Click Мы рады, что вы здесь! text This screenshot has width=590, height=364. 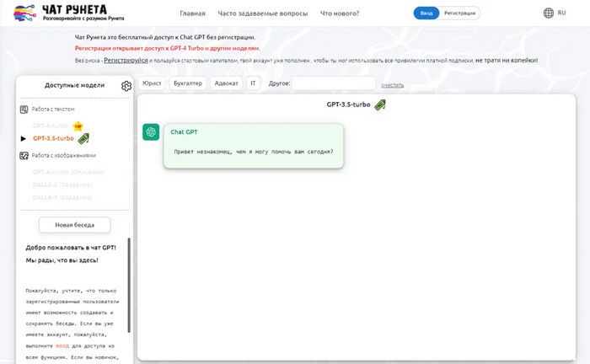(x=62, y=260)
